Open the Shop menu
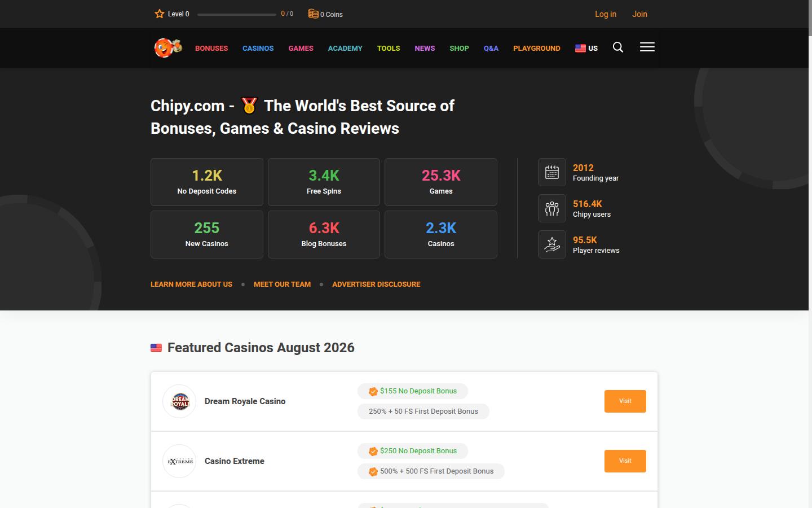This screenshot has height=508, width=812. (x=459, y=48)
